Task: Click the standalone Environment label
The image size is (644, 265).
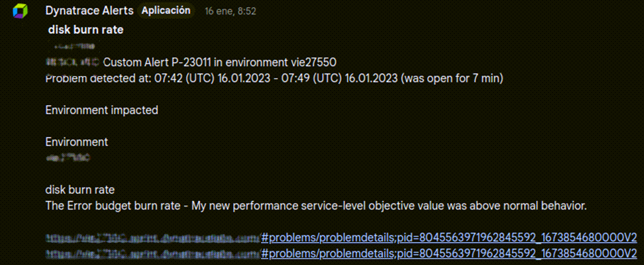Action: tap(77, 142)
